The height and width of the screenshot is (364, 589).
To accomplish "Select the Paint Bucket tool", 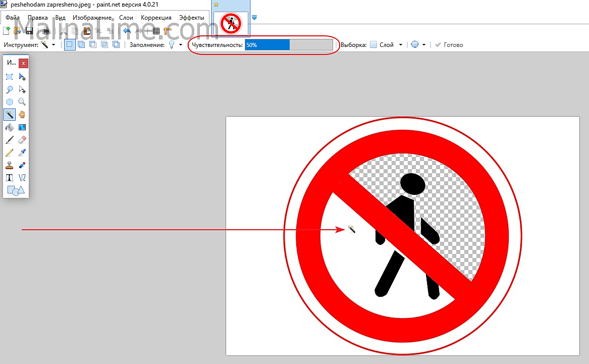I will (10, 127).
